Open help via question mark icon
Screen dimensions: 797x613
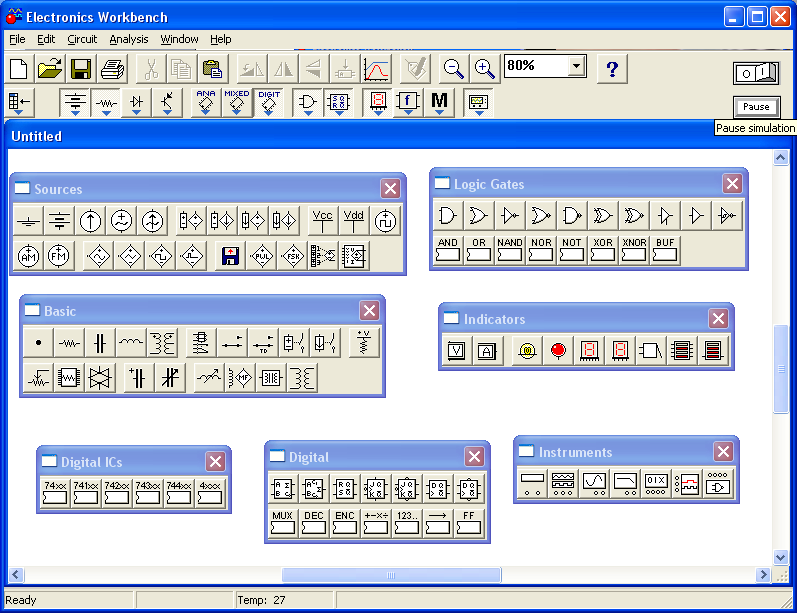tap(612, 69)
